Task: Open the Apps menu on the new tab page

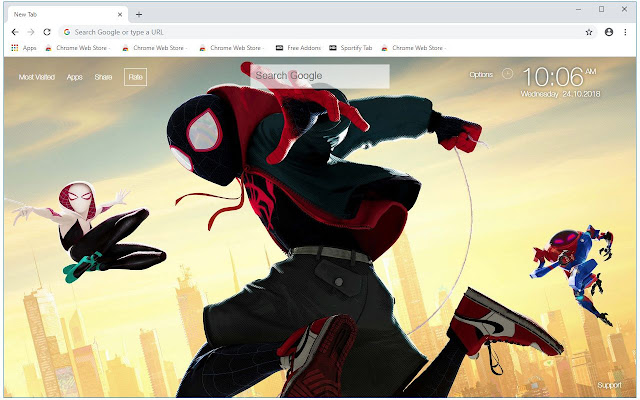Action: tap(75, 77)
